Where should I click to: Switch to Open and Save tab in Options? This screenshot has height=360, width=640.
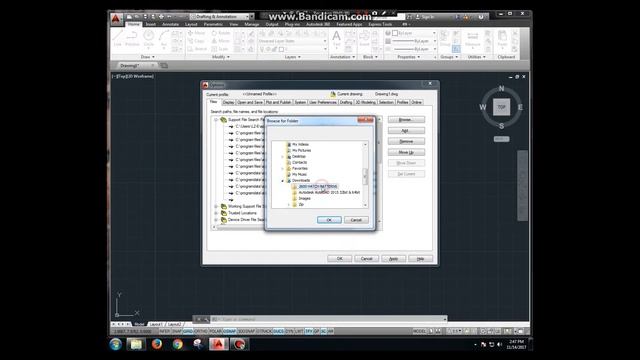coord(250,102)
